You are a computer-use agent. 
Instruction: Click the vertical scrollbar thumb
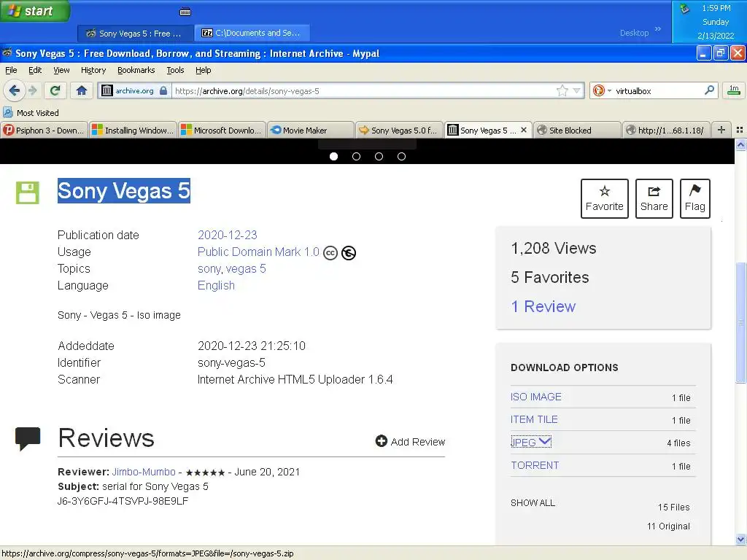[740, 322]
